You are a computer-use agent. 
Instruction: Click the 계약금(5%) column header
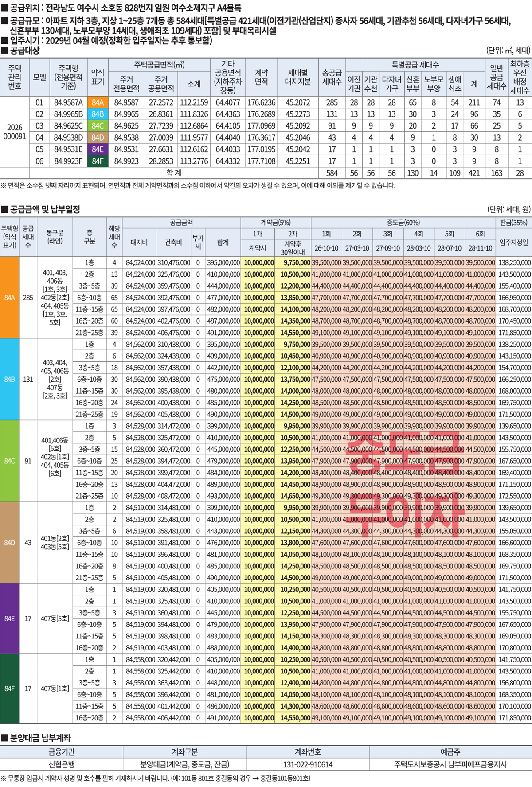point(275,223)
